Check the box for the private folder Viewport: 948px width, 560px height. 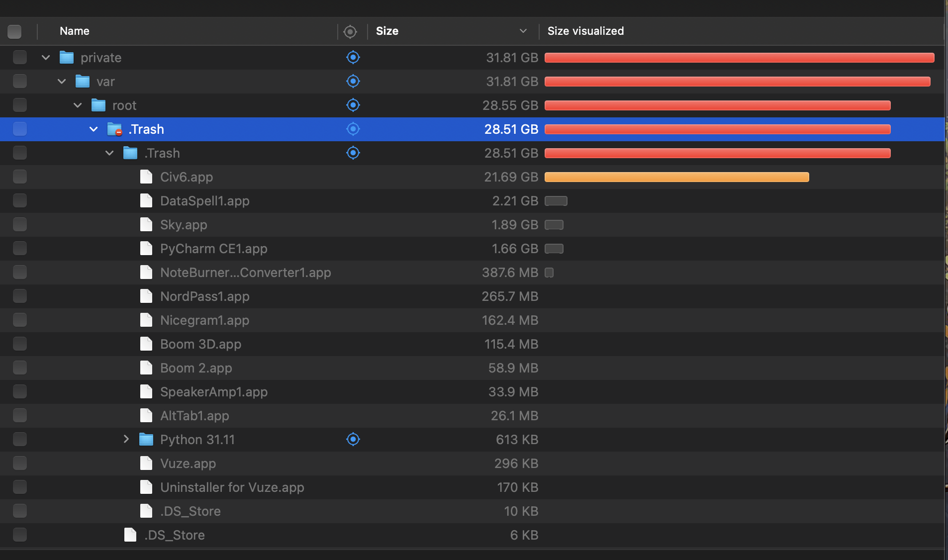[x=20, y=58]
